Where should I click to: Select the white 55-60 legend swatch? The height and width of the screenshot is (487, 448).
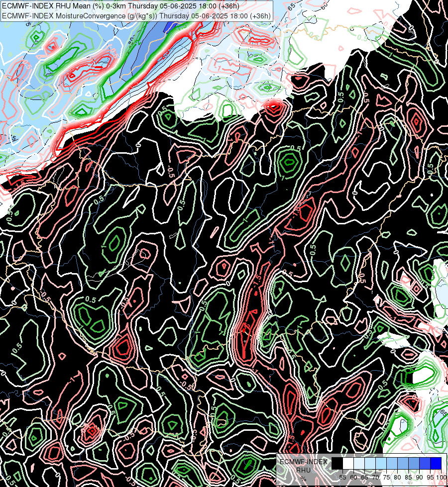(348, 463)
